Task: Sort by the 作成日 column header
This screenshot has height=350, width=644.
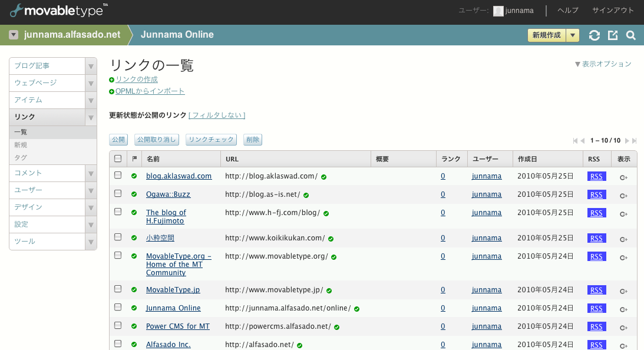Action: pyautogui.click(x=527, y=159)
